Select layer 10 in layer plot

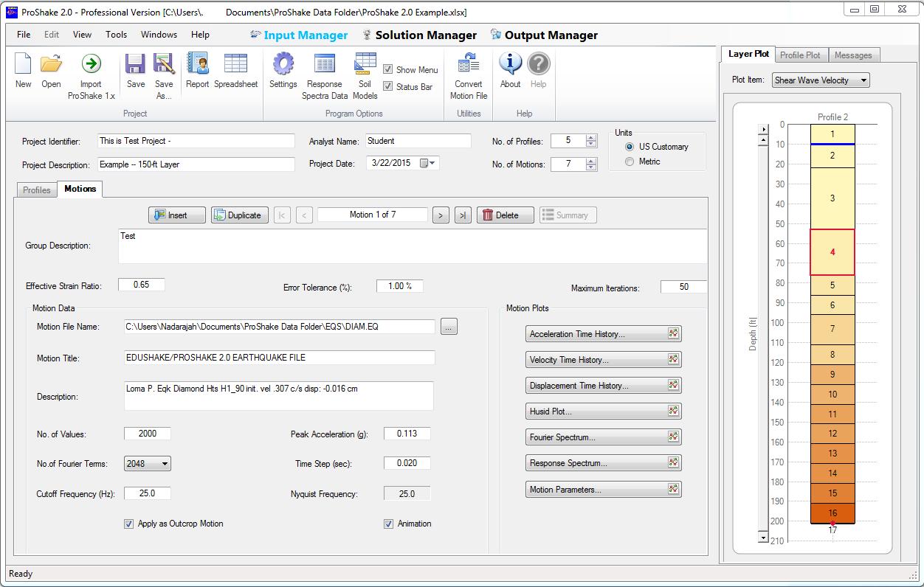[832, 395]
